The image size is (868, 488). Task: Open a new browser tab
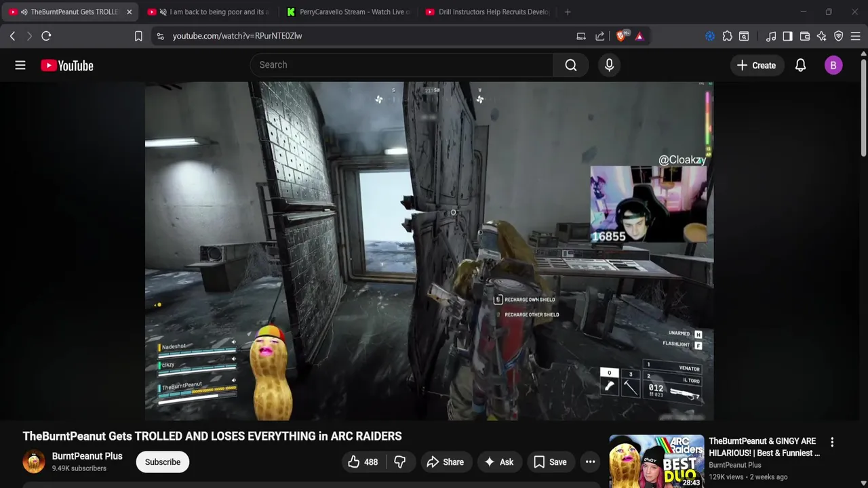click(x=568, y=12)
